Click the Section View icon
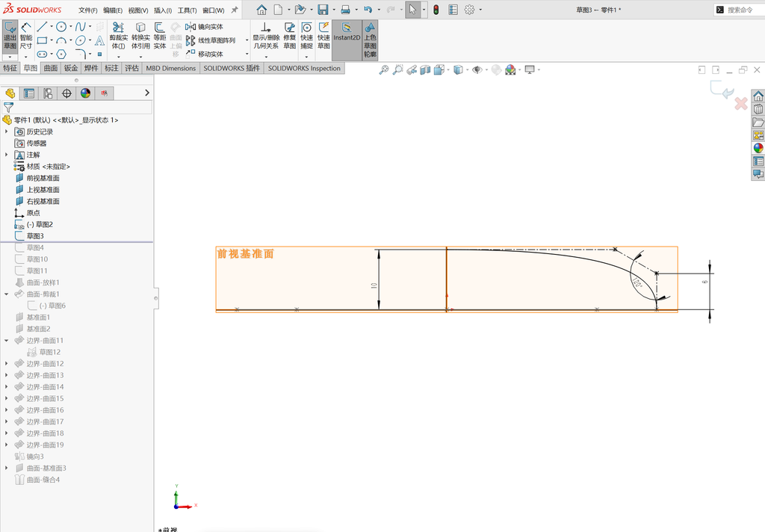This screenshot has height=532, width=765. pyautogui.click(x=425, y=69)
